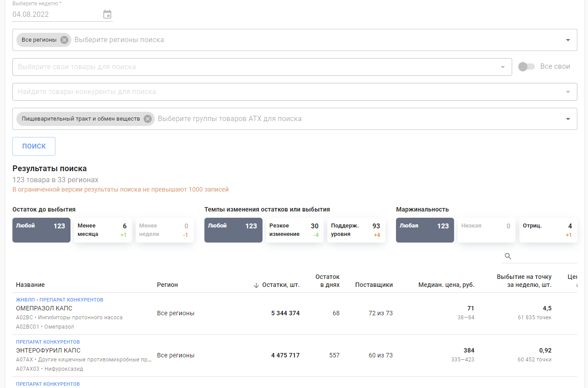
Task: Sort by 'Название' column header
Action: pos(30,285)
